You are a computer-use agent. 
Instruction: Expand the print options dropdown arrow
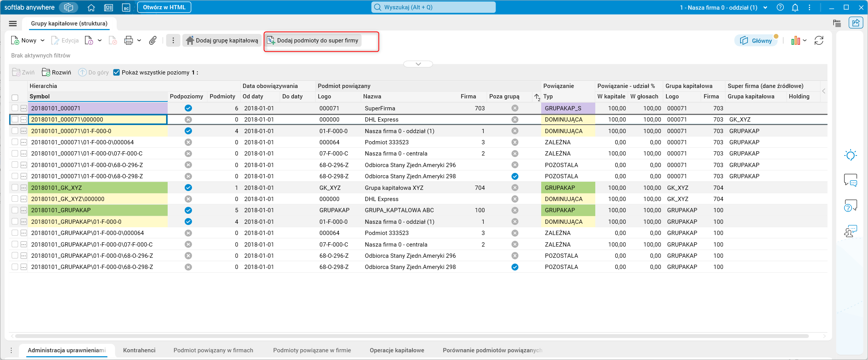point(139,41)
